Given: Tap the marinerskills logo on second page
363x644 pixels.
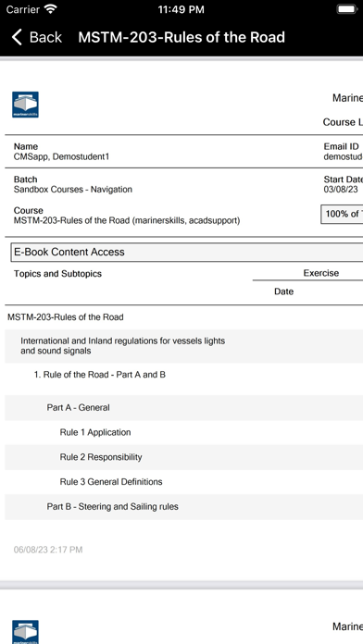Looking at the screenshot, I should (x=26, y=632).
